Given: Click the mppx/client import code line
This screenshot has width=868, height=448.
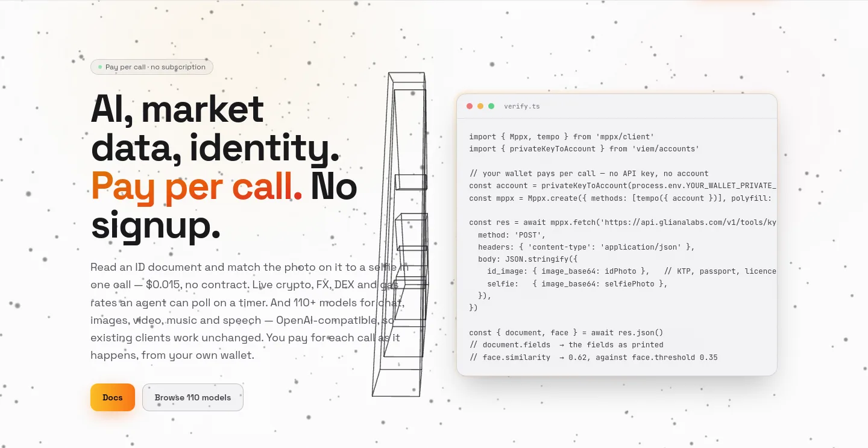Looking at the screenshot, I should click(x=562, y=136).
